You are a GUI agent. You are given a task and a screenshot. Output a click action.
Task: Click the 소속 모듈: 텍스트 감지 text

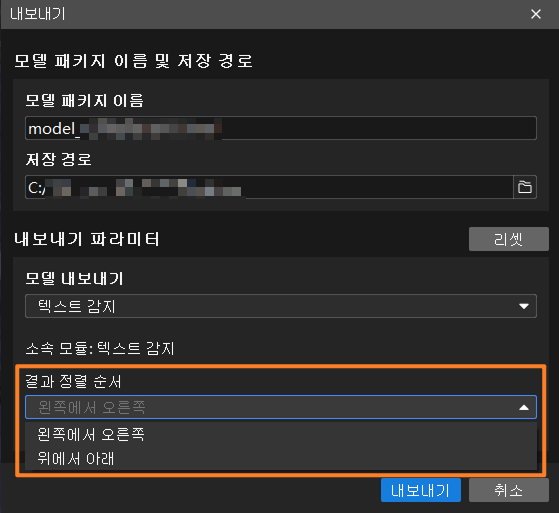tap(100, 348)
